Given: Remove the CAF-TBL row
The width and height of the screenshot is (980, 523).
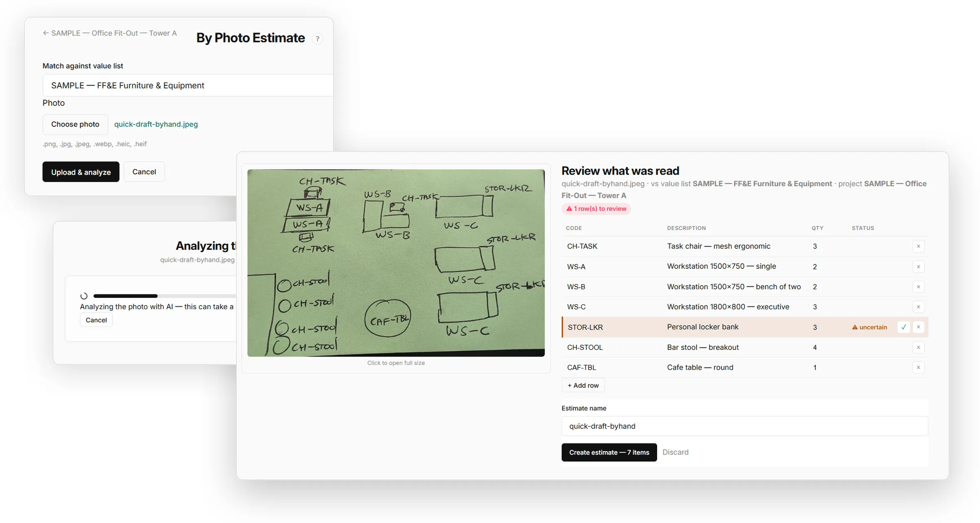Looking at the screenshot, I should click(918, 367).
